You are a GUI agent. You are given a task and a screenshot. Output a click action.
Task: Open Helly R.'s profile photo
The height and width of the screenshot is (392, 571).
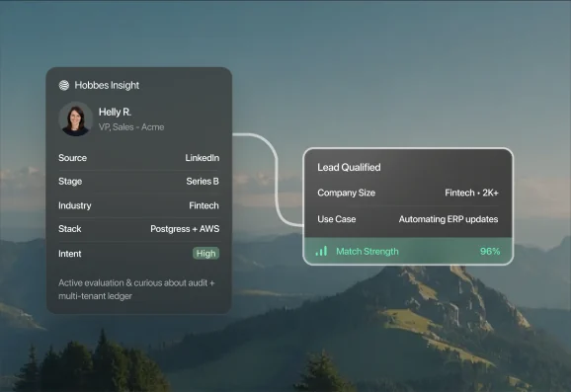click(x=76, y=118)
